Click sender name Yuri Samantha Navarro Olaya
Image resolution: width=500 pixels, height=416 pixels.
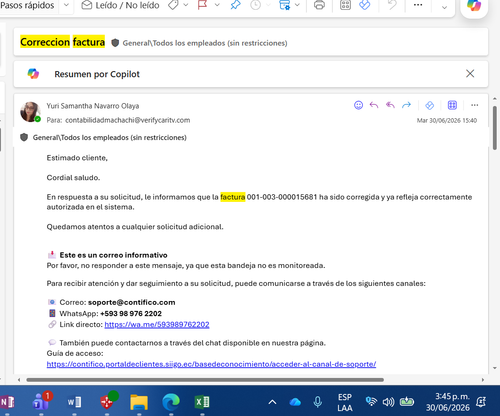[x=93, y=106]
